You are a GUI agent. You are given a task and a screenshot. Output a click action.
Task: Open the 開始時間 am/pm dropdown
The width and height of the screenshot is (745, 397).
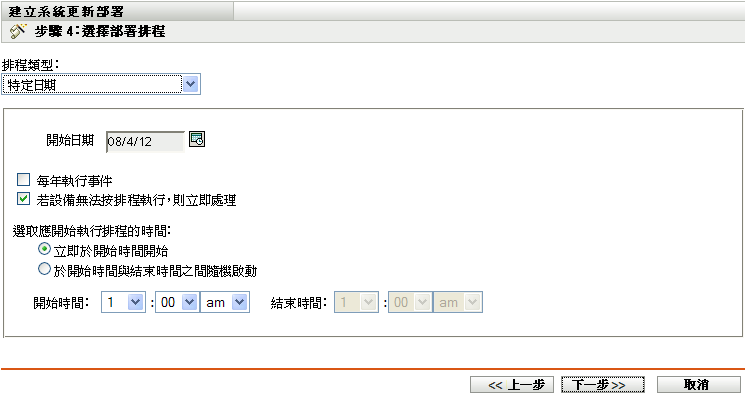pos(225,302)
